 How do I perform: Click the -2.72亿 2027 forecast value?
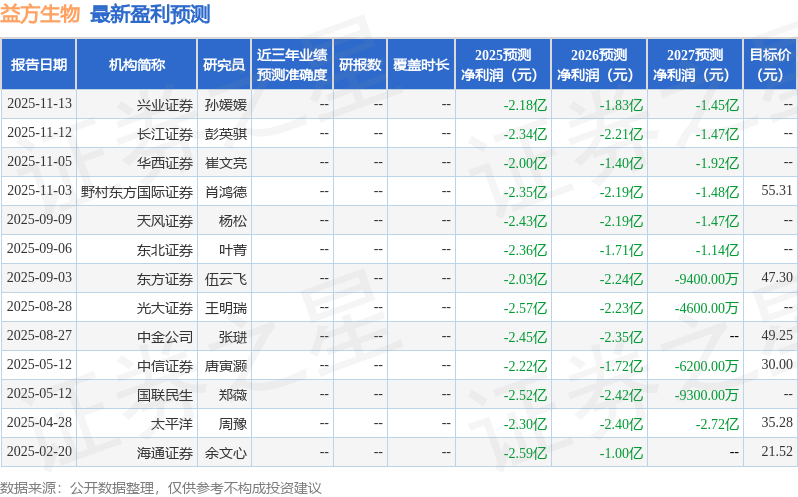coord(717,424)
